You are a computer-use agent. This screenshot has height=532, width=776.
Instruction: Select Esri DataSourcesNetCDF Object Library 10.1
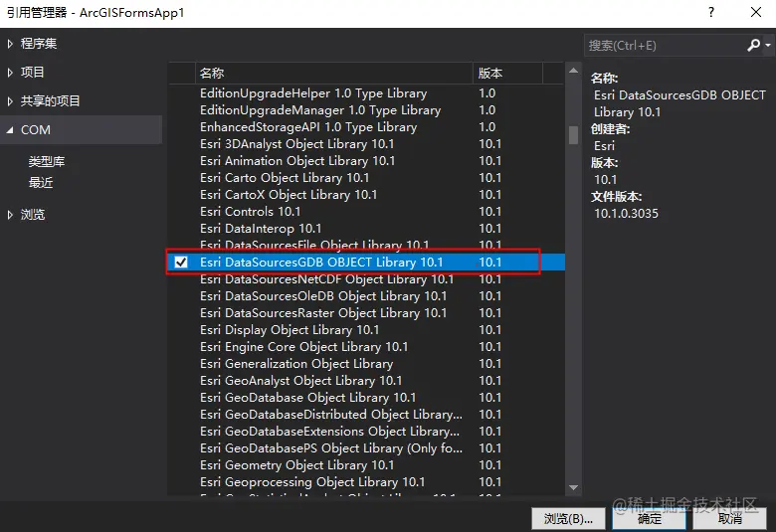pos(366,279)
